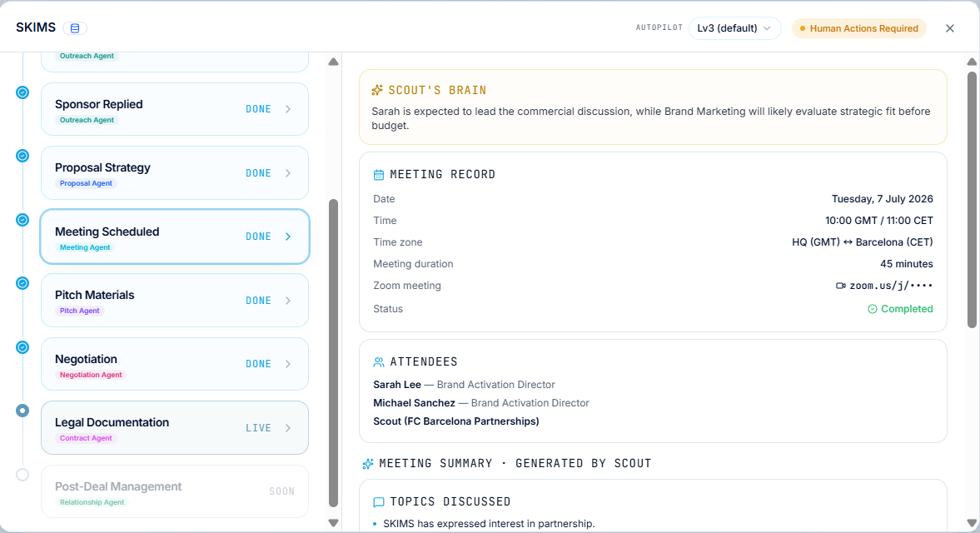Click the Zoom meeting camera icon

(841, 286)
